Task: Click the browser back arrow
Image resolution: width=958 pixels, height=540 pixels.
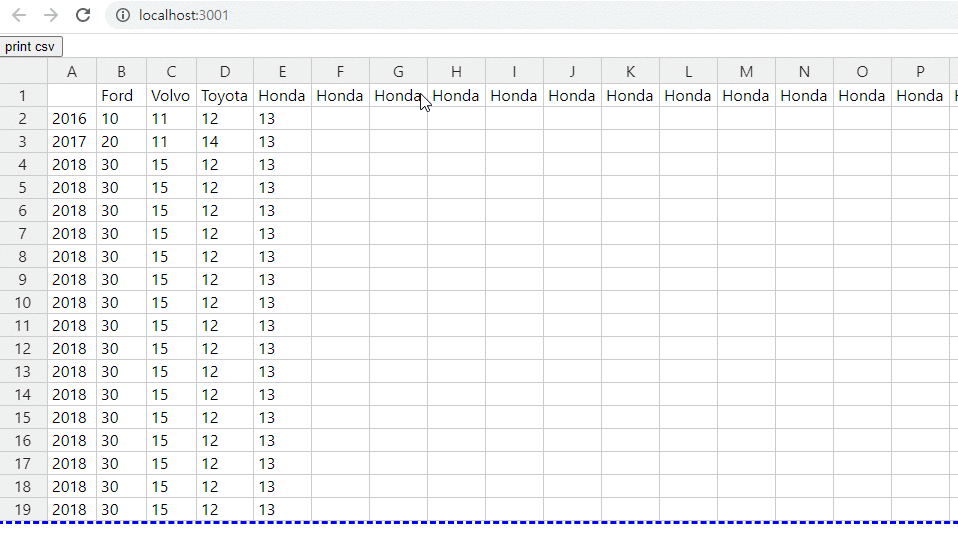Action: [19, 15]
